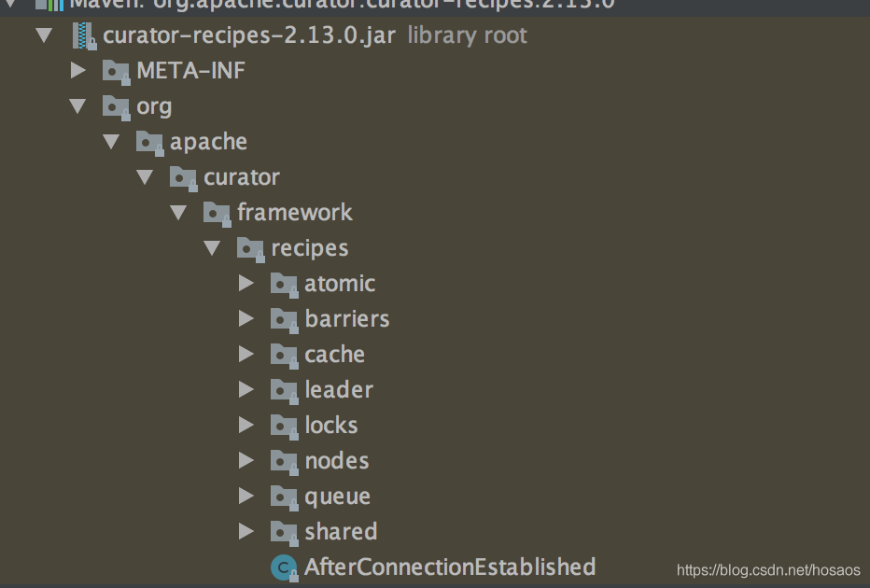The height and width of the screenshot is (588, 870).
Task: Click the shared package icon
Action: (x=284, y=532)
